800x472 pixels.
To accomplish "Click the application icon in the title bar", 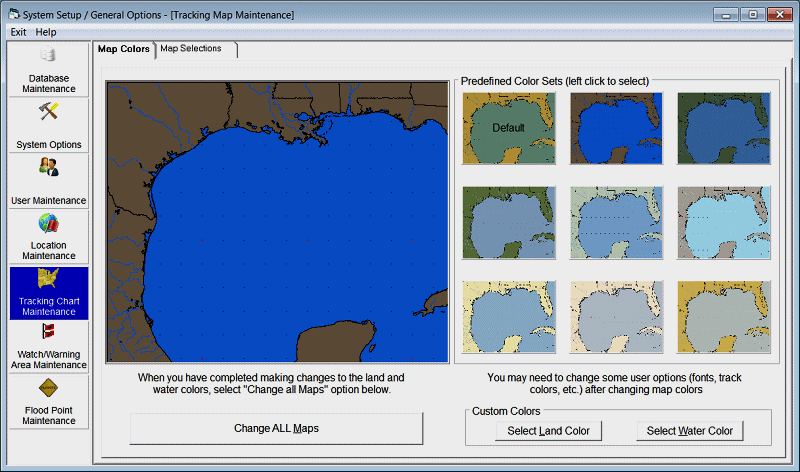I will (13, 14).
